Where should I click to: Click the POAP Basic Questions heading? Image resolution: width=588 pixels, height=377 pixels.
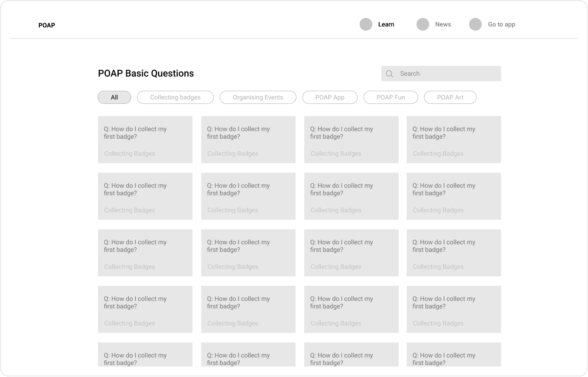coord(146,74)
